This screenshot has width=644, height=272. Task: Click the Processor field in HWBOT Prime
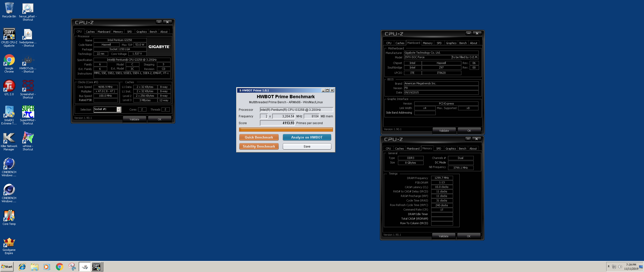(296, 110)
